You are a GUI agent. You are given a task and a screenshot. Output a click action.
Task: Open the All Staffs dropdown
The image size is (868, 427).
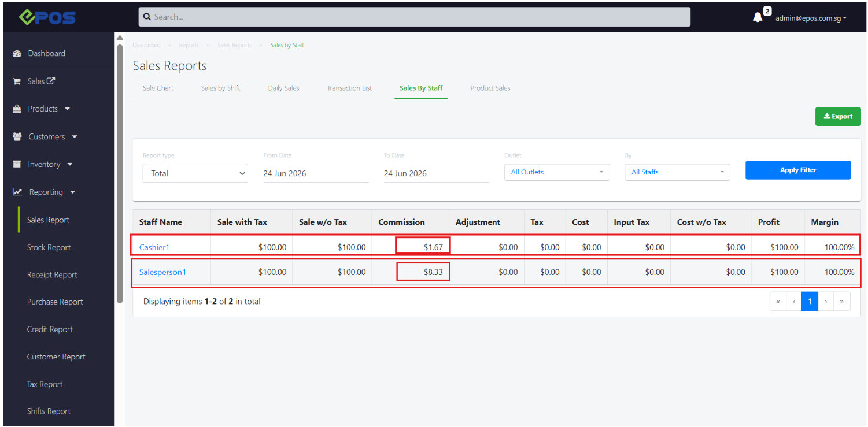click(677, 172)
